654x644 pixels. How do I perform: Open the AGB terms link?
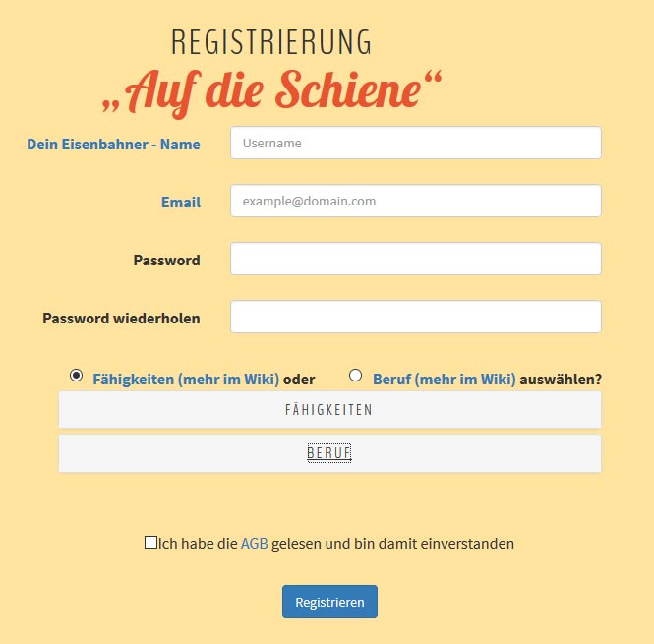[x=254, y=543]
